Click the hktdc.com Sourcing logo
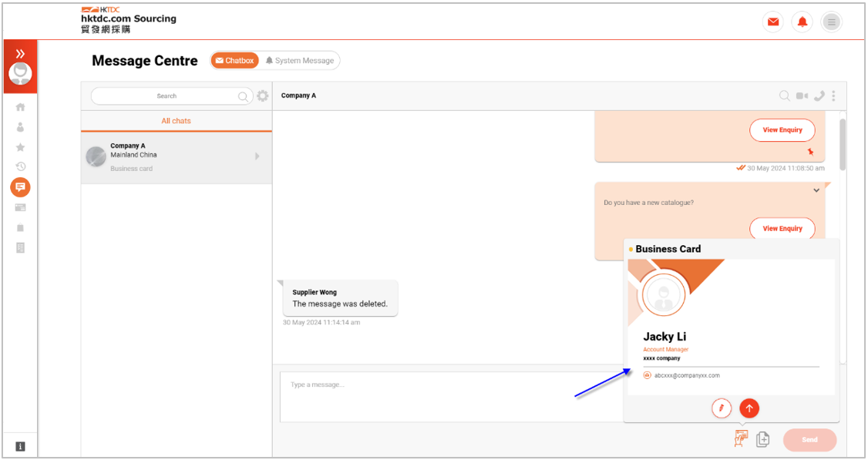Viewport: 868px width, 460px height. point(129,20)
